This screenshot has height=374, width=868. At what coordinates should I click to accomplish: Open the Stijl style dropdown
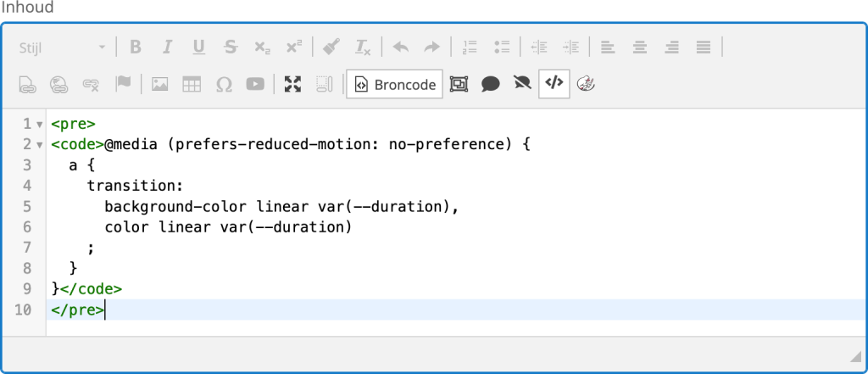click(x=62, y=47)
